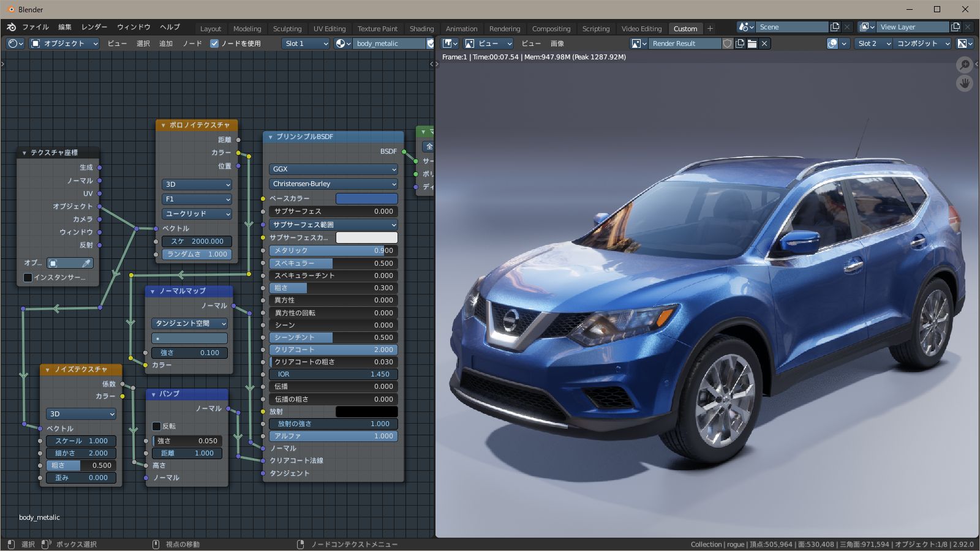Duplicate the Render Result image with new-image icon
Screen dimensions: 980x551
pyautogui.click(x=740, y=43)
